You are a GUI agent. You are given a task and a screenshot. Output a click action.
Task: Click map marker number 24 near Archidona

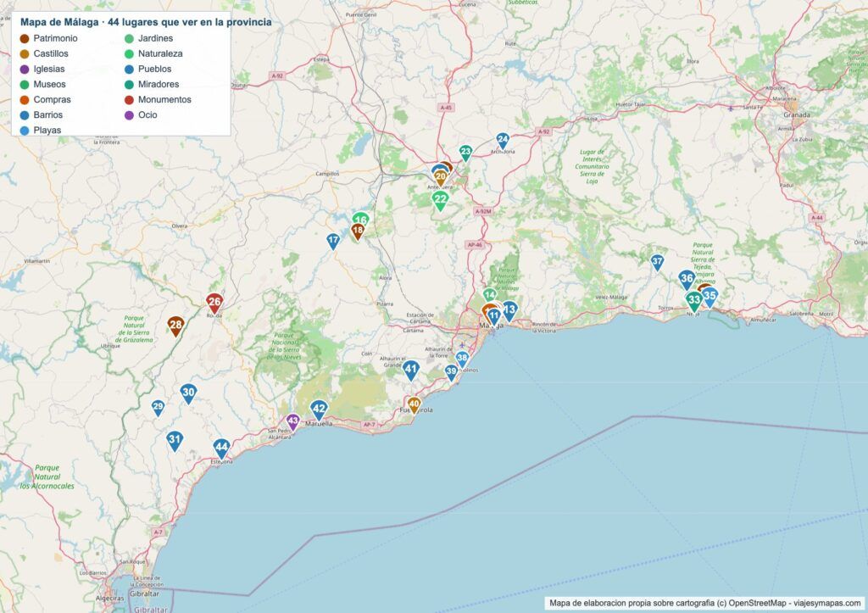pyautogui.click(x=502, y=141)
